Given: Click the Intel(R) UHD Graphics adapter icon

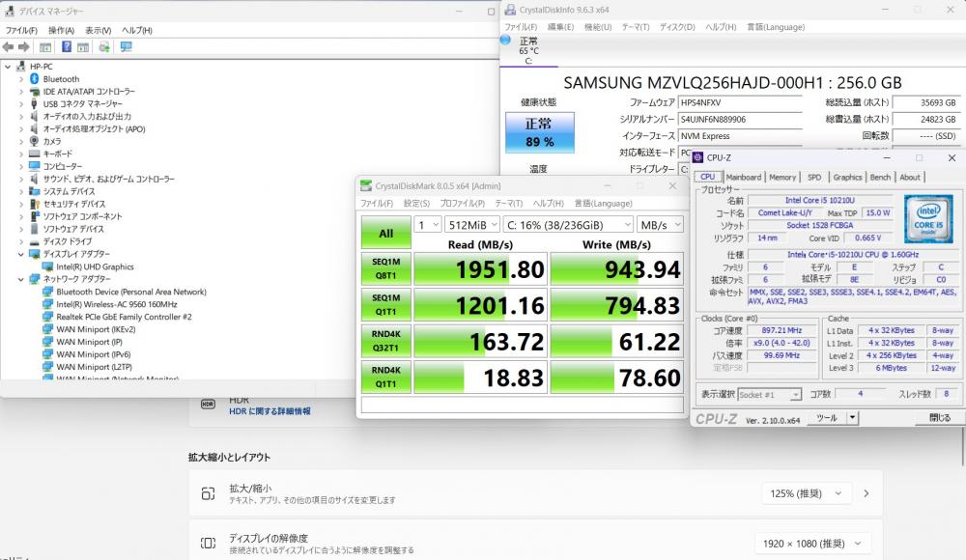Looking at the screenshot, I should (x=47, y=266).
